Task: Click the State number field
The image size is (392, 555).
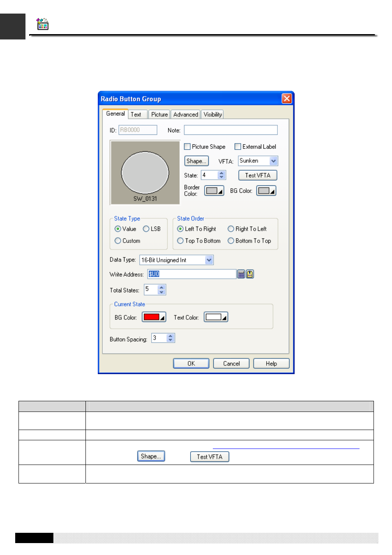Action: 210,175
